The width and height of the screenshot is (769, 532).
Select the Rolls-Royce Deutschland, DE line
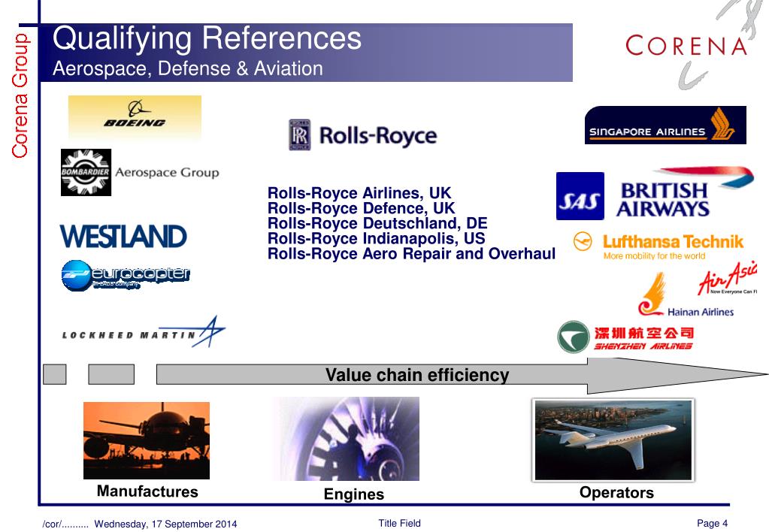[x=377, y=223]
